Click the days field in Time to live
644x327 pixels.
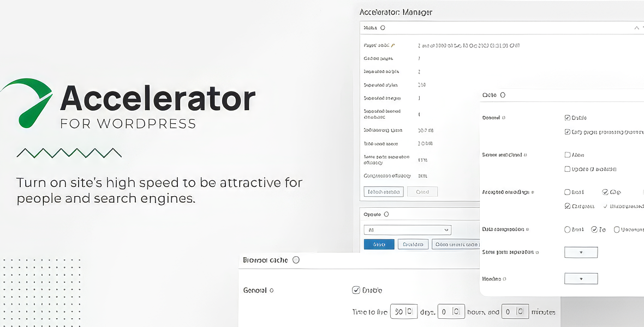[404, 312]
